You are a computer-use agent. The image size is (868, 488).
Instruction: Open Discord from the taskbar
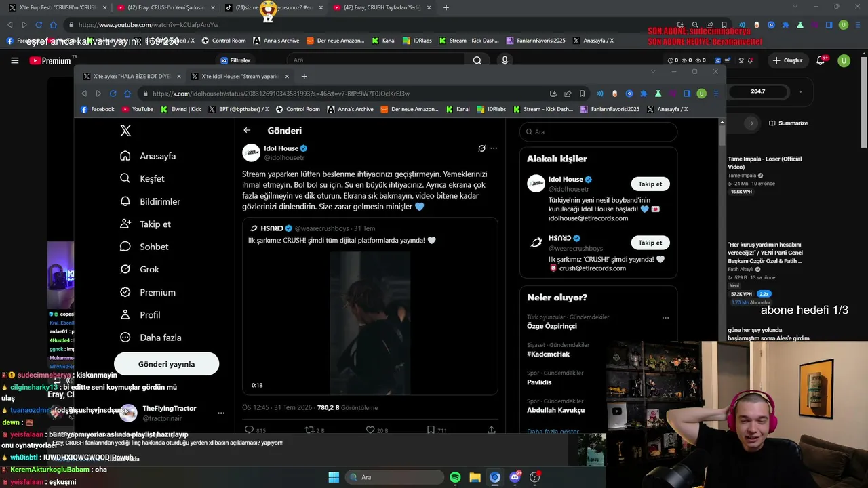point(515,477)
